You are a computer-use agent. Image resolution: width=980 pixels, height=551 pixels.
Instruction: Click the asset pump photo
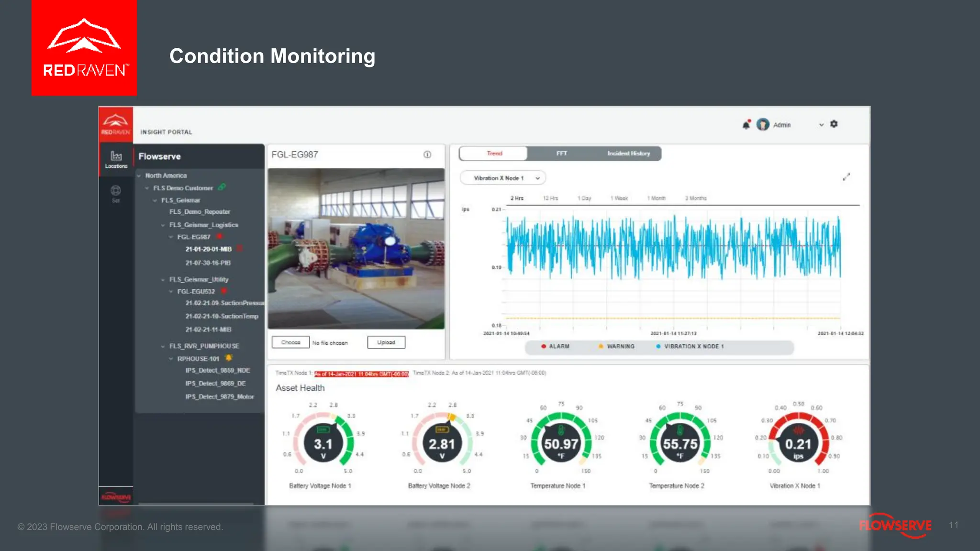click(x=356, y=248)
